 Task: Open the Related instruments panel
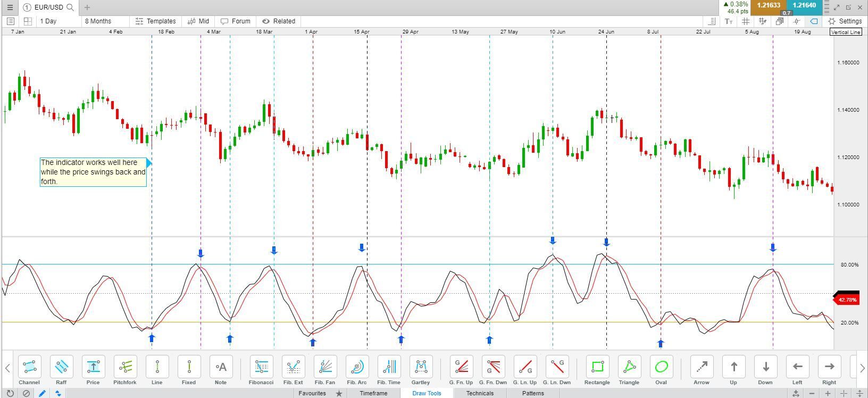pyautogui.click(x=279, y=21)
